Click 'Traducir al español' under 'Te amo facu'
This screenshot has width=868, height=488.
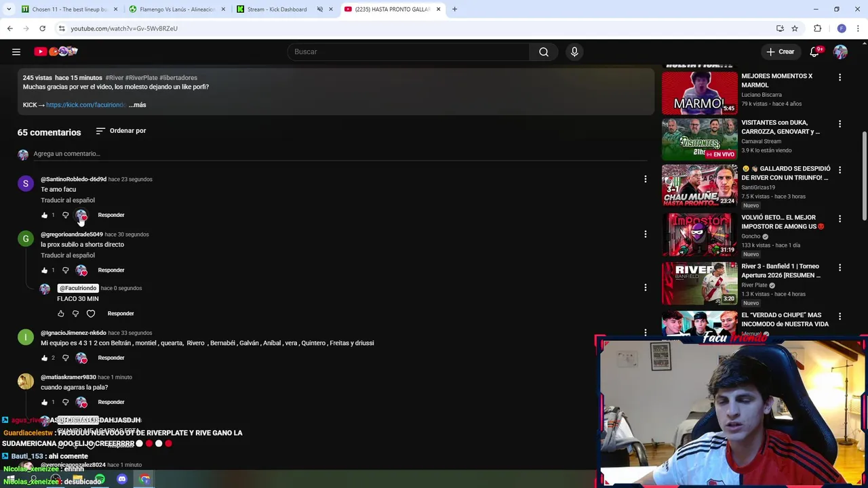pyautogui.click(x=68, y=201)
